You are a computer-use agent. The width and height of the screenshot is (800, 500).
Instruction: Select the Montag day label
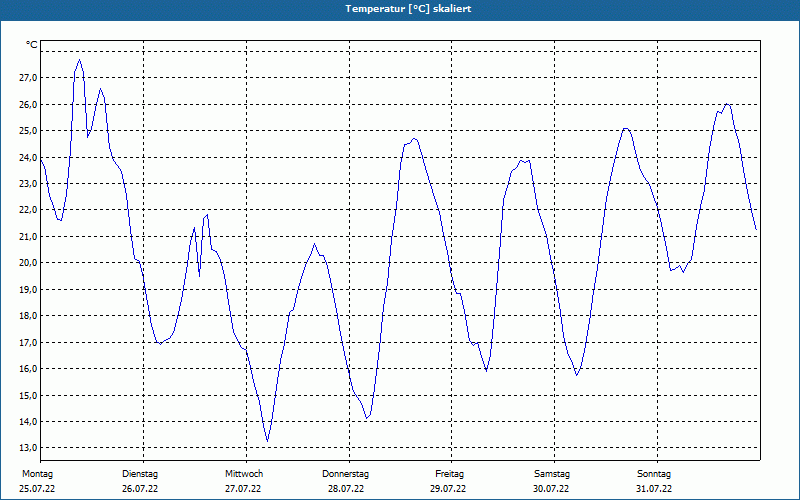pos(38,474)
